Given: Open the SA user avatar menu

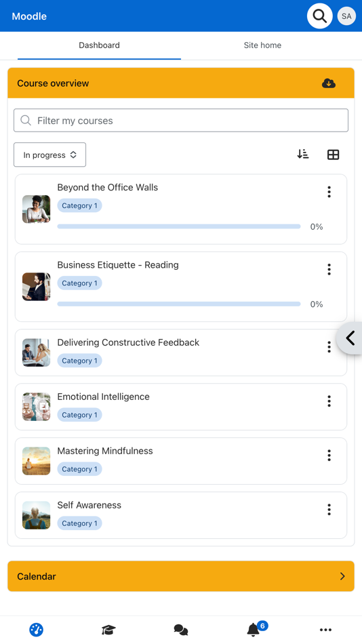Looking at the screenshot, I should coord(346,16).
